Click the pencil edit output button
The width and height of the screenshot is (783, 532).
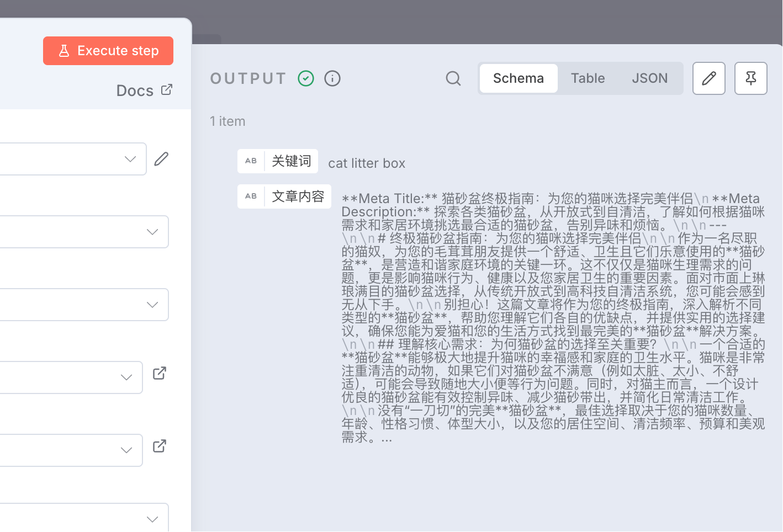click(709, 78)
